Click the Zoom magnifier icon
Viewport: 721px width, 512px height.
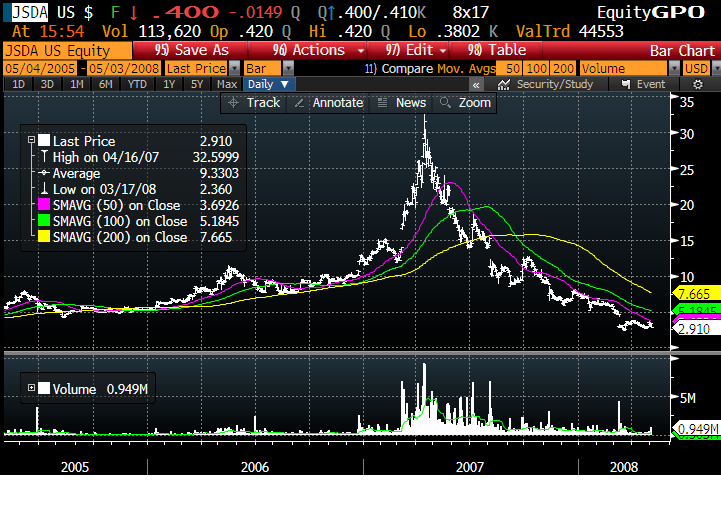point(445,103)
